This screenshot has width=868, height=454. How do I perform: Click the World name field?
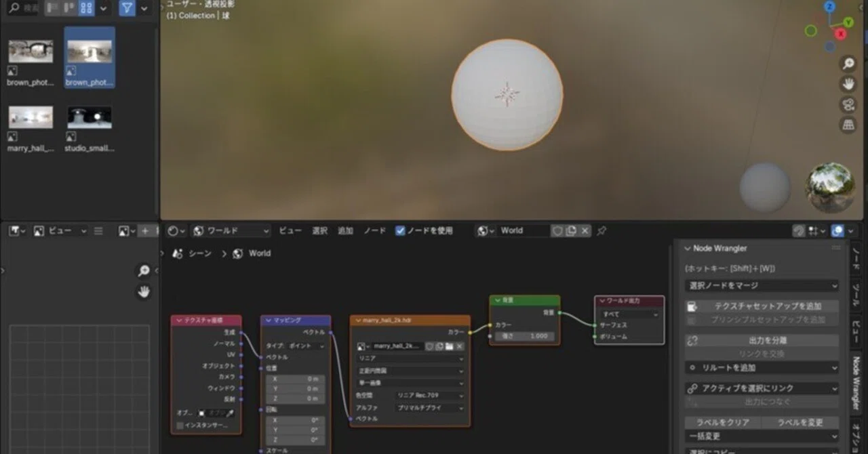pos(523,231)
